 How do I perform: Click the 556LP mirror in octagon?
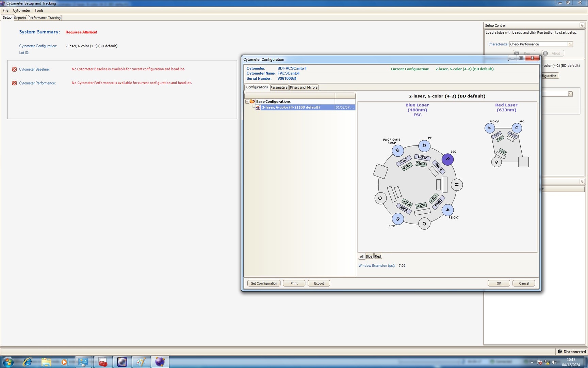(421, 164)
